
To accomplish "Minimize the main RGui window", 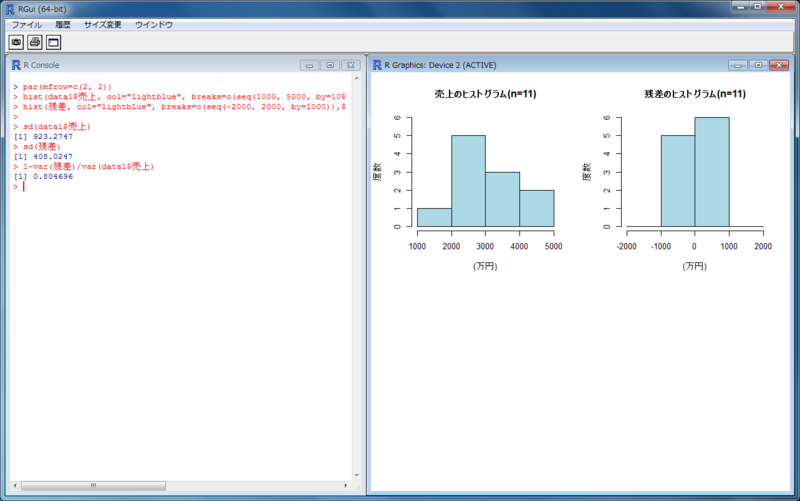I will 741,7.
